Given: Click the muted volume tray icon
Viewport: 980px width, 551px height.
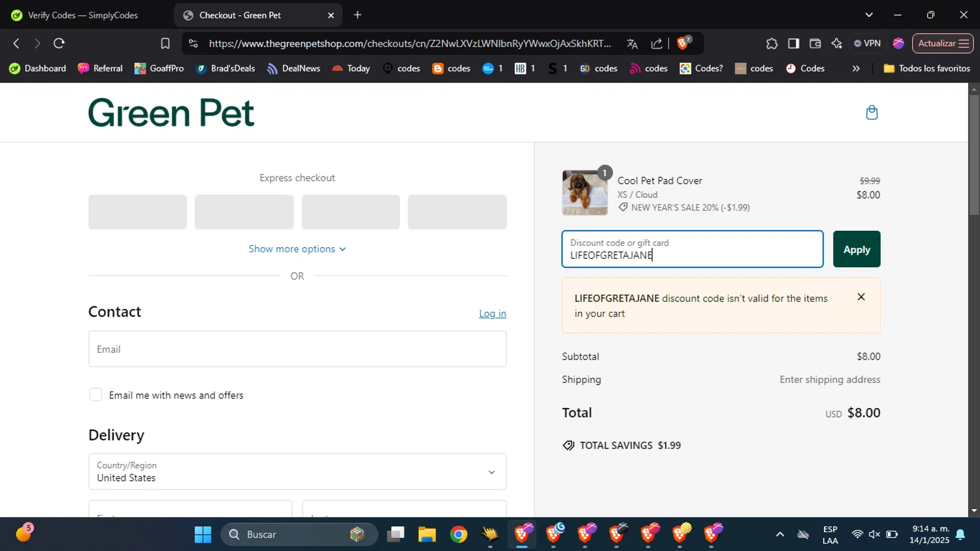Looking at the screenshot, I should click(874, 535).
